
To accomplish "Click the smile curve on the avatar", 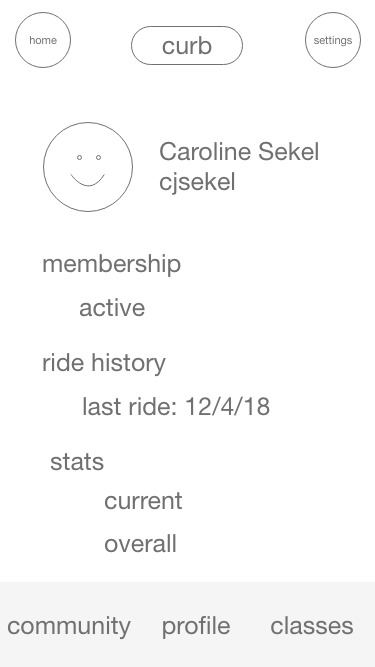I will pyautogui.click(x=88, y=180).
